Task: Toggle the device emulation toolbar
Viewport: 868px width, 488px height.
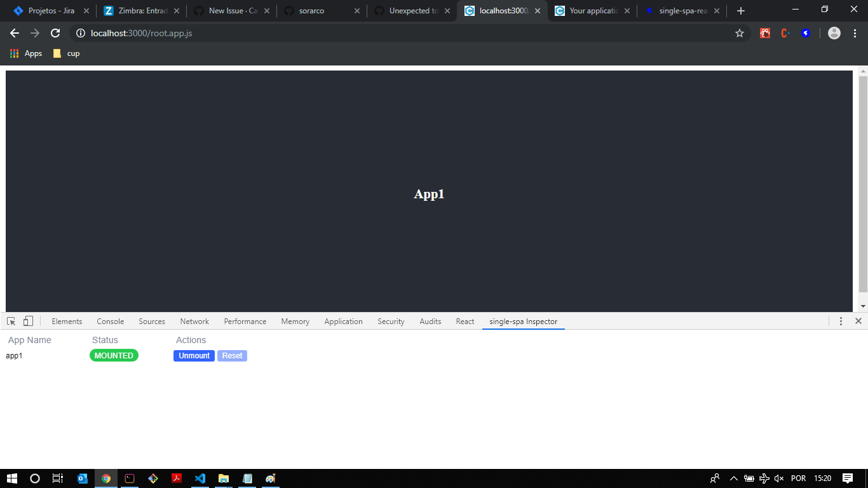Action: 28,321
